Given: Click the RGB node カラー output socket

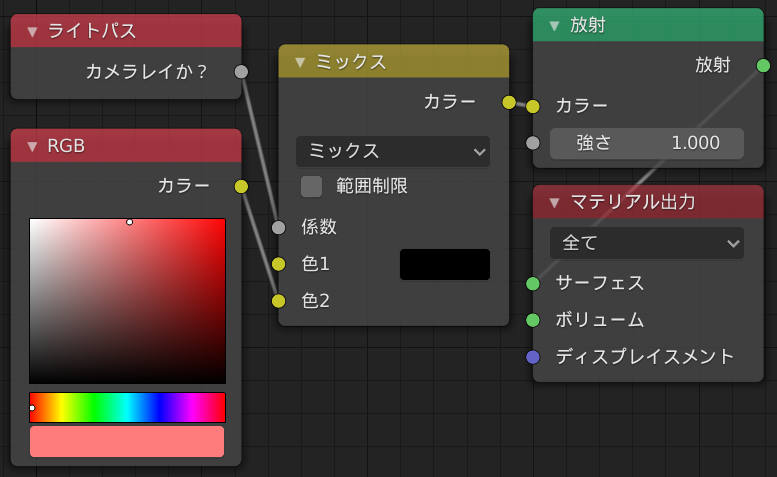Looking at the screenshot, I should coord(241,187).
